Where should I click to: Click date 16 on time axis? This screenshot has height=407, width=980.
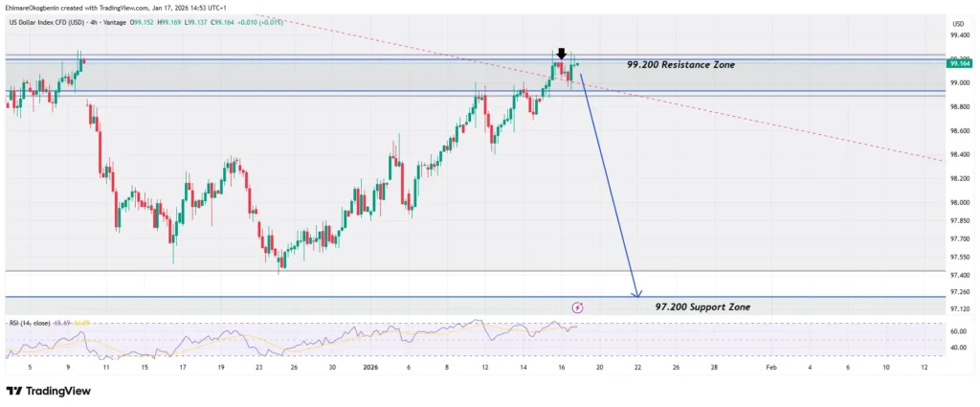(561, 369)
